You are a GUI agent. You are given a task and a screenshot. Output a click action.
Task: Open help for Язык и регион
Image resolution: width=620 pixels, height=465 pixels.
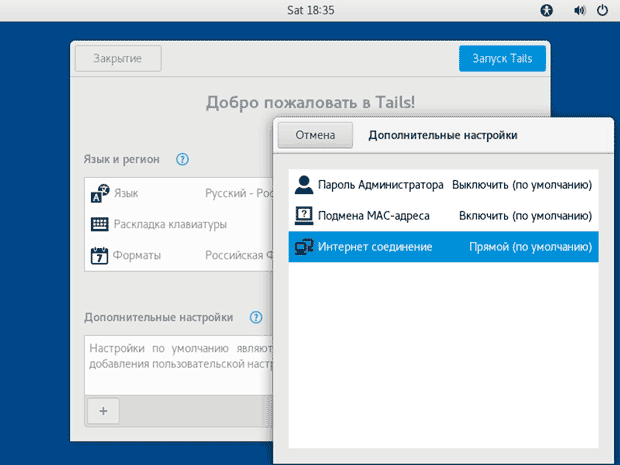click(182, 159)
